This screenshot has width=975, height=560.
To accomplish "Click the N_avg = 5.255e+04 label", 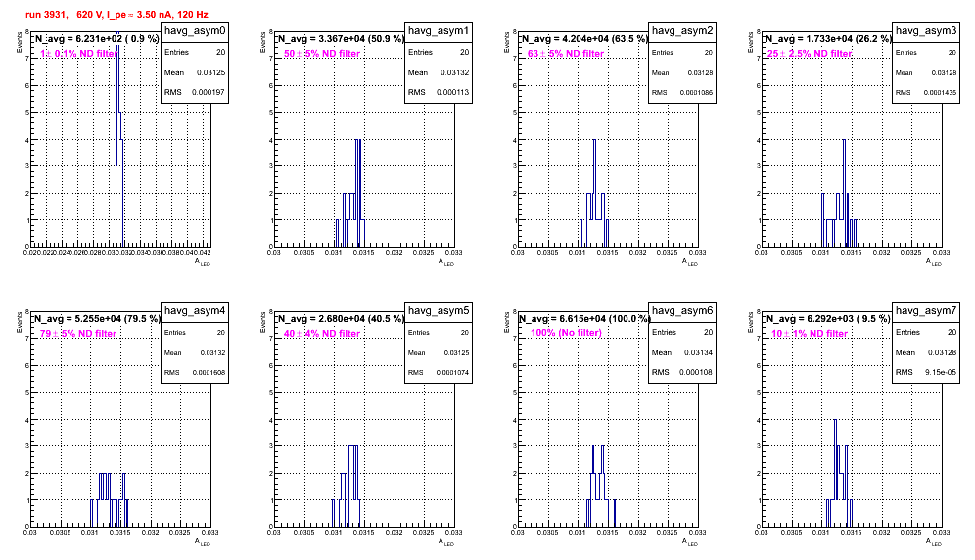I will 97,319.
